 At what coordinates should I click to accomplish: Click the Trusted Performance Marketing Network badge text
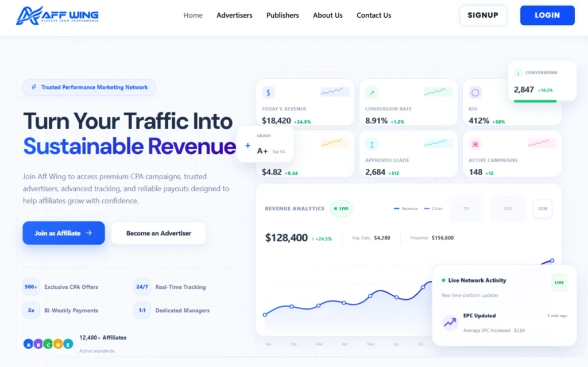tap(95, 87)
